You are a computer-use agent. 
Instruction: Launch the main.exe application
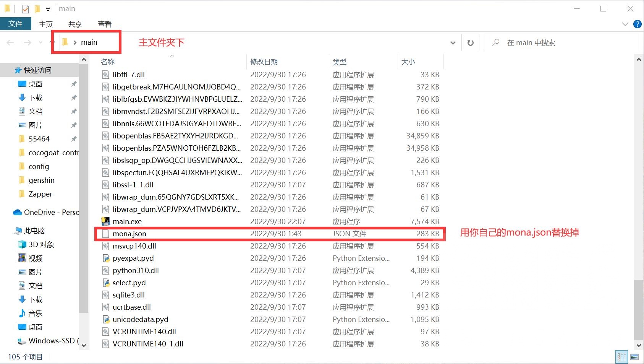tap(127, 221)
